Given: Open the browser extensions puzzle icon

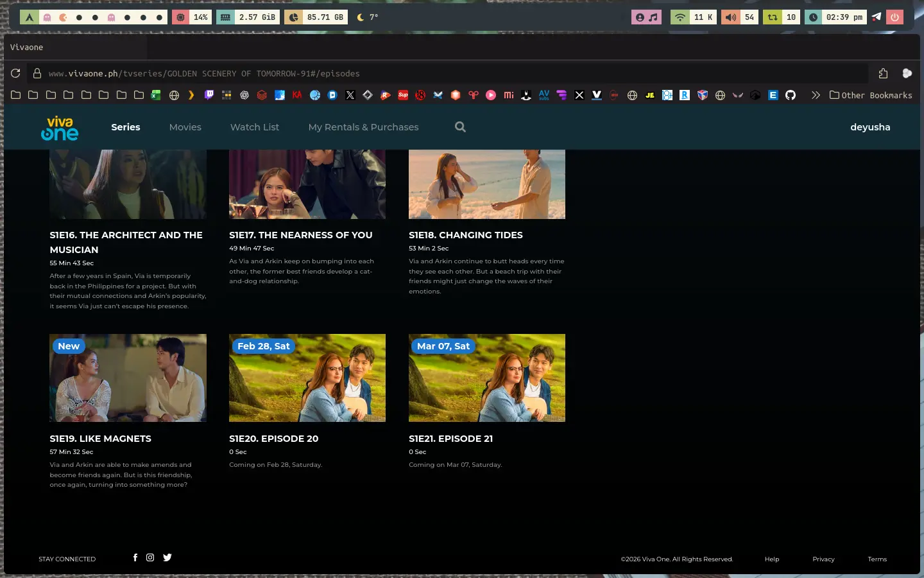Looking at the screenshot, I should (883, 73).
